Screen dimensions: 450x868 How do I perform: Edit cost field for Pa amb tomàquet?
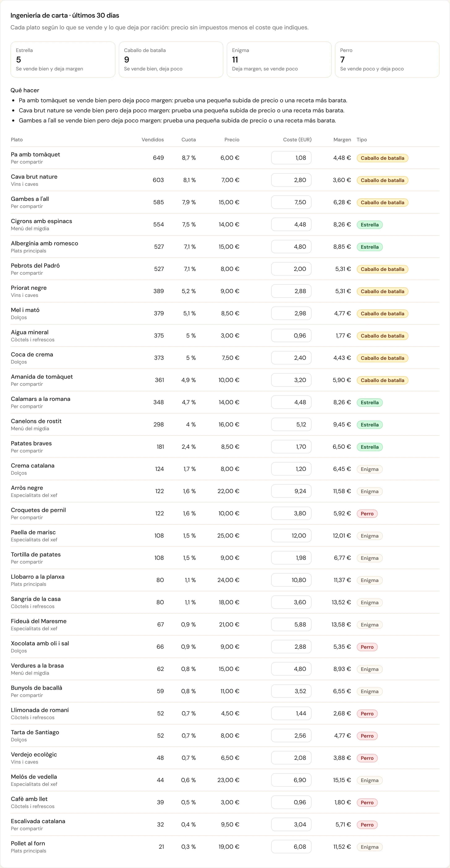pyautogui.click(x=291, y=158)
